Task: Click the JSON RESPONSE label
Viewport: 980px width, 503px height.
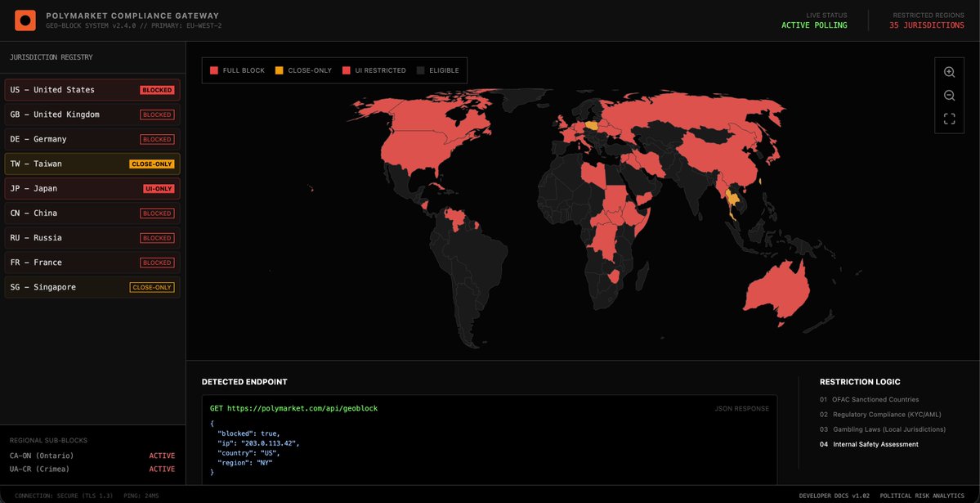Action: pyautogui.click(x=742, y=409)
